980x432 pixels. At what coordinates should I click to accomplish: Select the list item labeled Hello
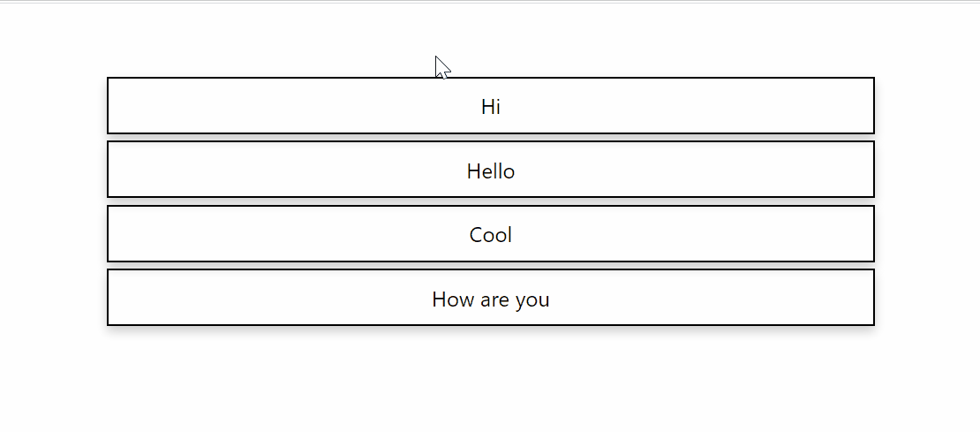click(x=491, y=170)
